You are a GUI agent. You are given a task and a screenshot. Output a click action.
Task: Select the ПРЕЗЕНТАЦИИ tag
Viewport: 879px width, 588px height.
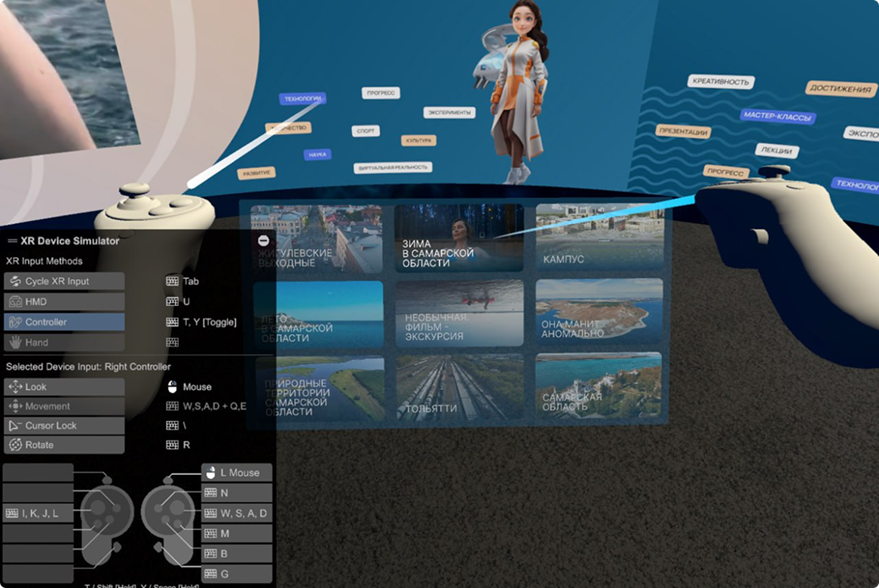pyautogui.click(x=683, y=132)
